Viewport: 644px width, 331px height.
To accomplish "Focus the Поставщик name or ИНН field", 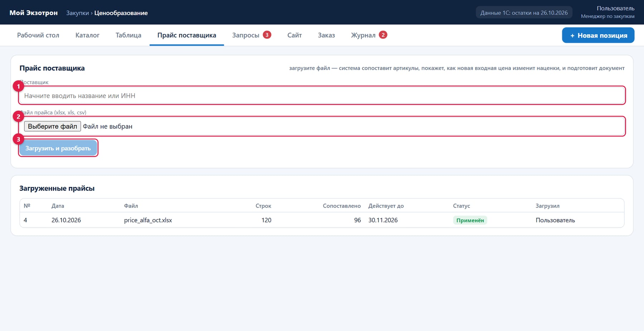I will coord(322,95).
